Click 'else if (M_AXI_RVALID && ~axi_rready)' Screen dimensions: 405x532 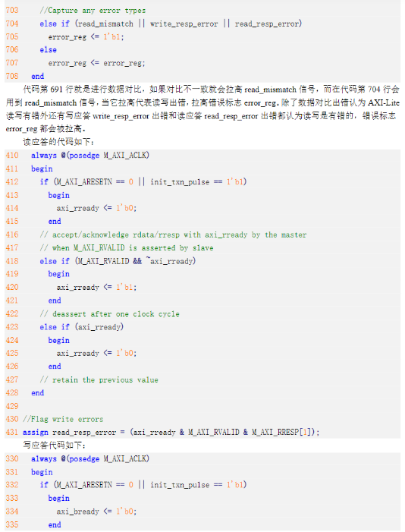point(118,261)
